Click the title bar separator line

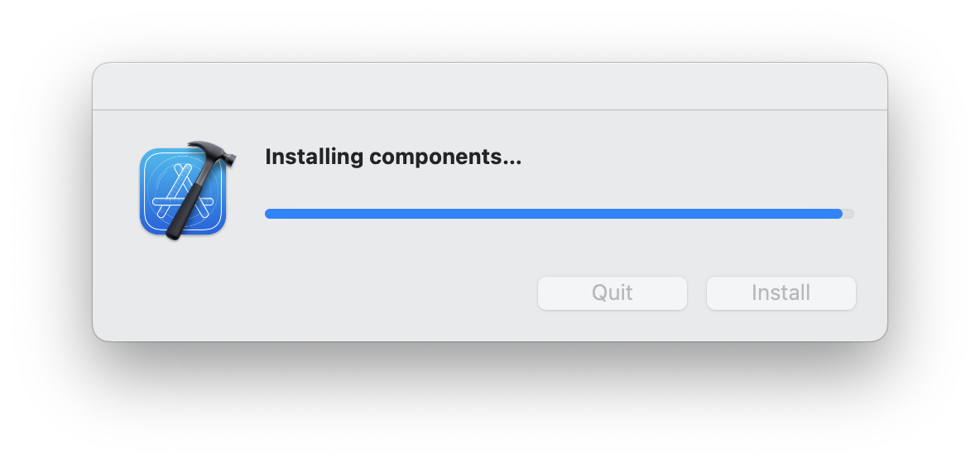pos(490,110)
